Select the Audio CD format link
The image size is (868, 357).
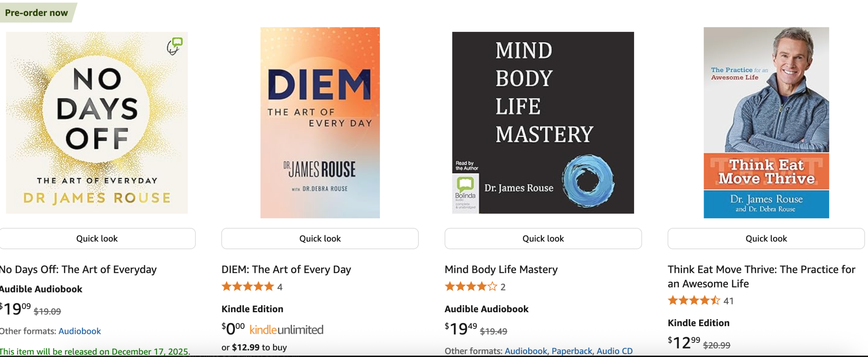(x=614, y=351)
